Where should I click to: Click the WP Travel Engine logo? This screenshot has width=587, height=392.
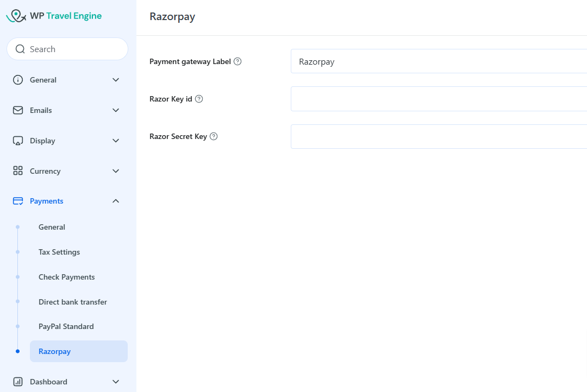click(54, 16)
